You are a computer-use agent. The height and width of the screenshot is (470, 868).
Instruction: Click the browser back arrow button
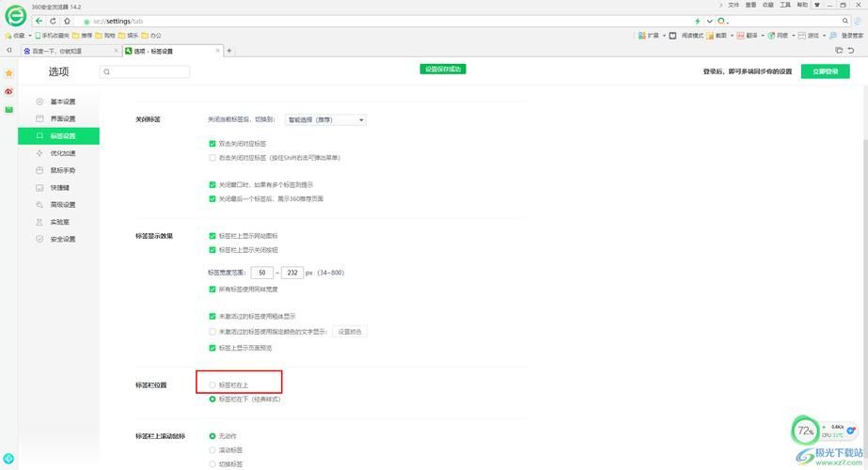tap(39, 21)
